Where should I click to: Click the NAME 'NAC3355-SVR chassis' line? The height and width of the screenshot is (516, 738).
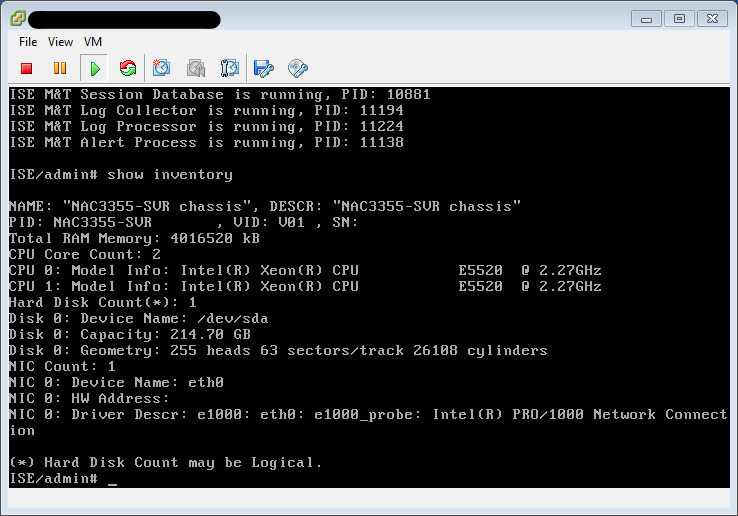(x=265, y=207)
